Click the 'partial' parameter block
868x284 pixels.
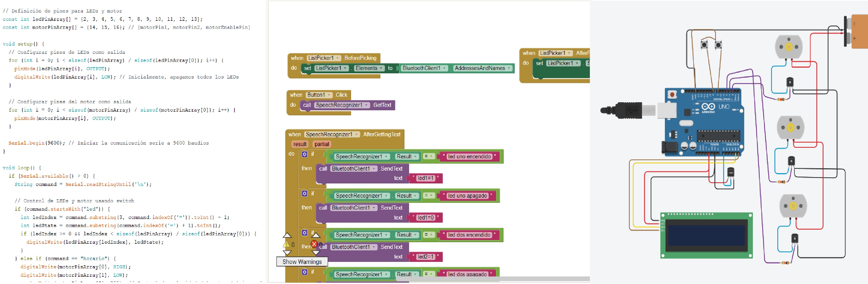[321, 144]
